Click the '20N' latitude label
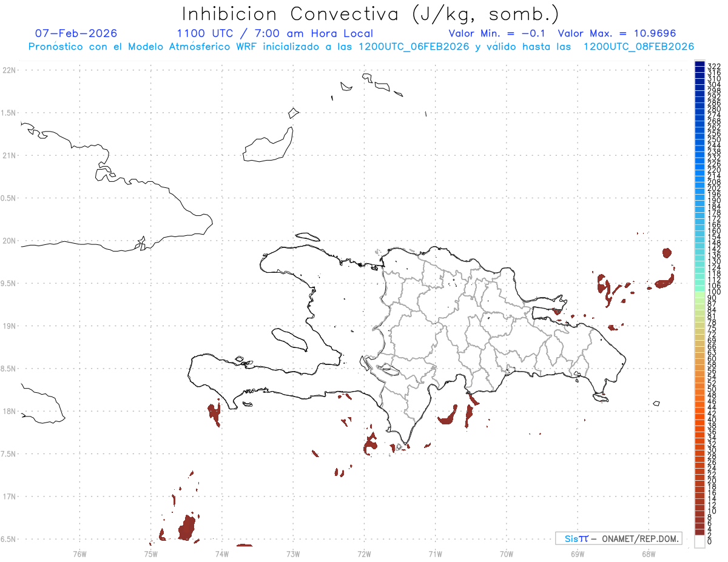 coord(9,241)
